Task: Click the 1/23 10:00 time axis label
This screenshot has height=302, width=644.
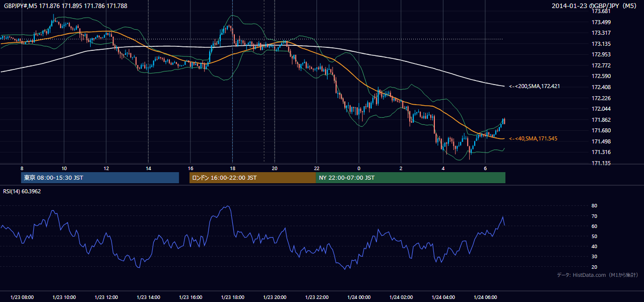Action: tap(64, 297)
